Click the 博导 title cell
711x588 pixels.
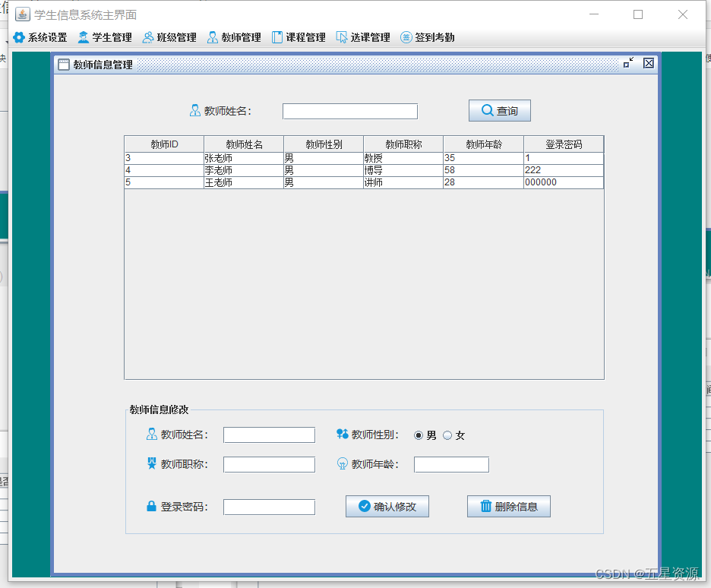point(403,170)
